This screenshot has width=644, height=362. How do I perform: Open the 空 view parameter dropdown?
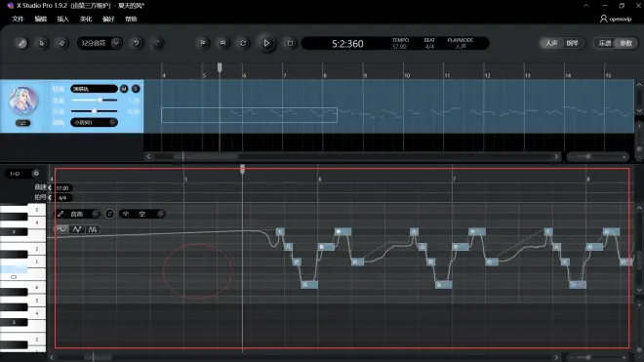click(x=142, y=214)
